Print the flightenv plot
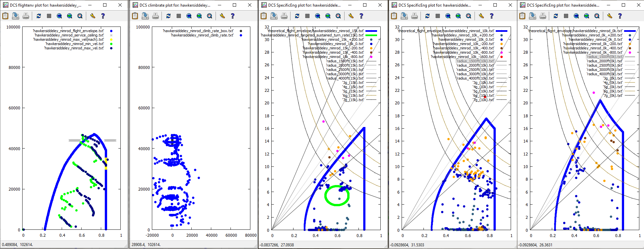The image size is (644, 249). pyautogui.click(x=26, y=16)
